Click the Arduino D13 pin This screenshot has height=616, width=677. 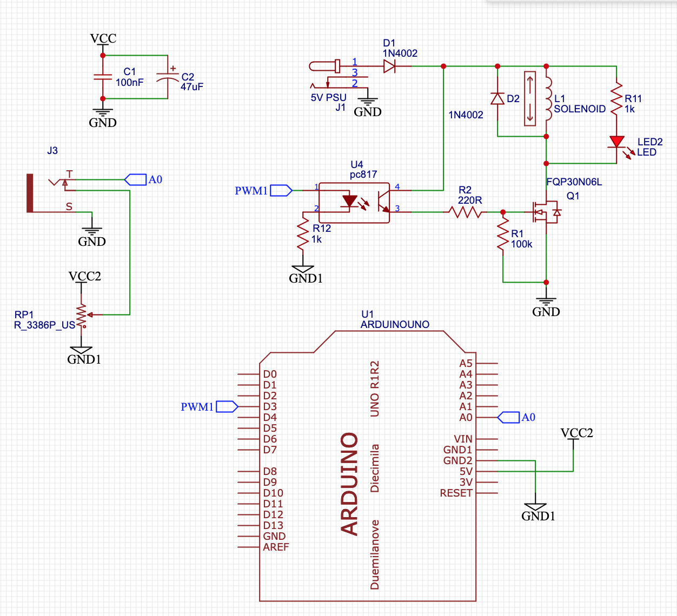coord(249,525)
